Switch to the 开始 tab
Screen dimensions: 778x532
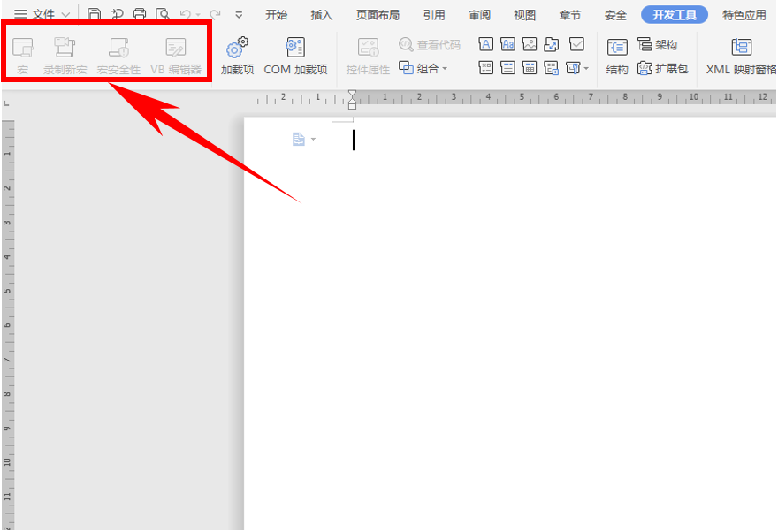click(276, 15)
